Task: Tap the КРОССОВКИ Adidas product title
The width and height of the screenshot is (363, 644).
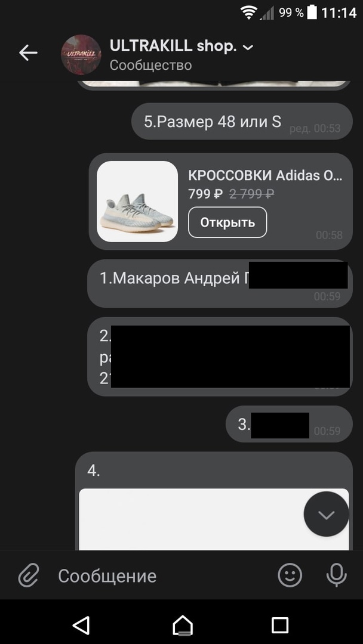Action: [x=264, y=175]
